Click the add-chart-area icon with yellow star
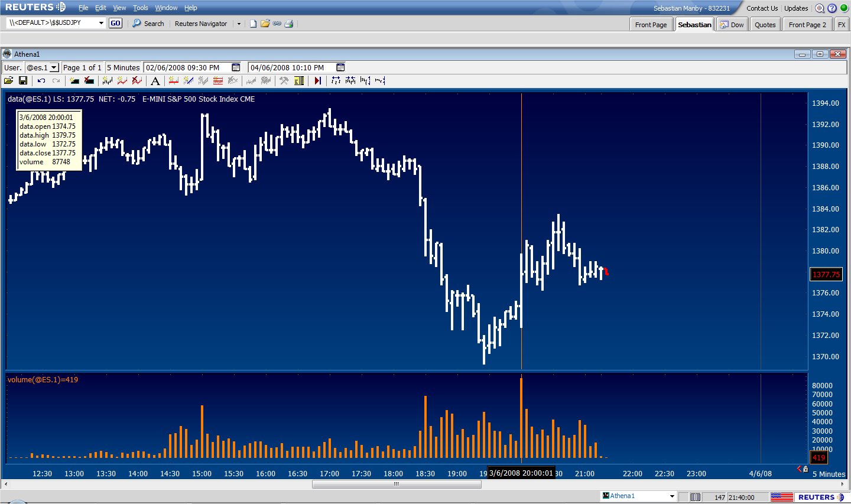The height and width of the screenshot is (504, 851). pyautogui.click(x=74, y=80)
